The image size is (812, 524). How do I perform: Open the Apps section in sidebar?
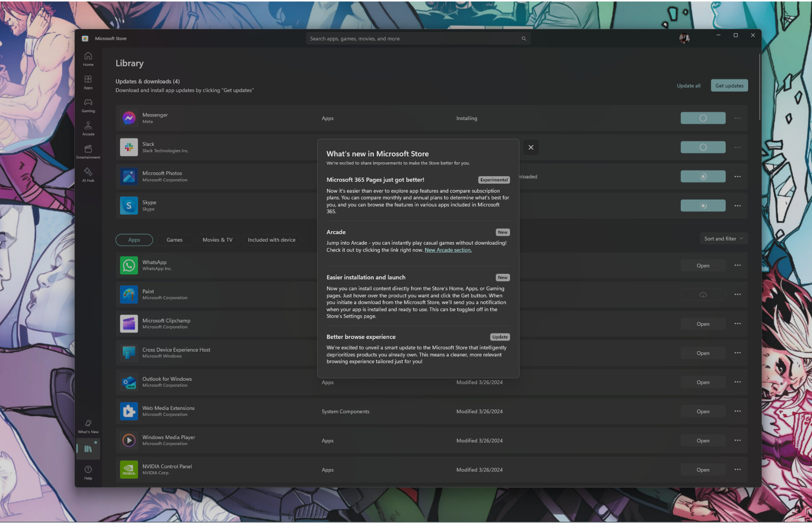[88, 82]
